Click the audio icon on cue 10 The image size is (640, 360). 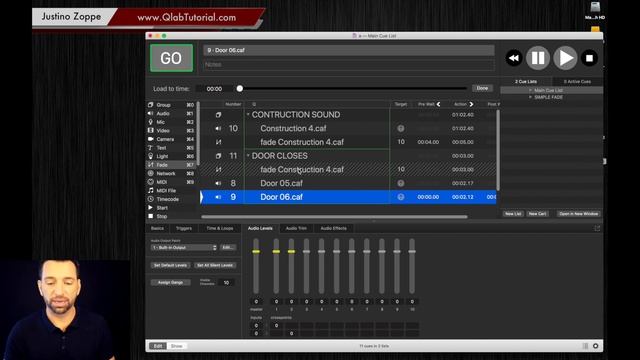218,129
